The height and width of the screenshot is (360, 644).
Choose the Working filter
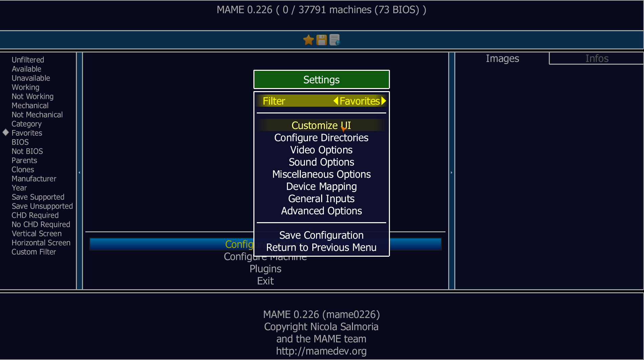pos(25,87)
